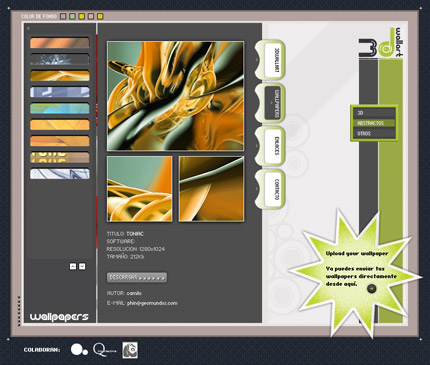The width and height of the screenshot is (430, 365).
Task: Click the author e-mail address link
Action: [x=152, y=303]
